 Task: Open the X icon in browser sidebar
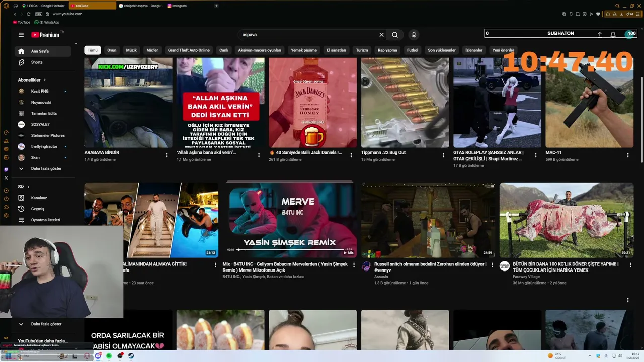click(6, 178)
